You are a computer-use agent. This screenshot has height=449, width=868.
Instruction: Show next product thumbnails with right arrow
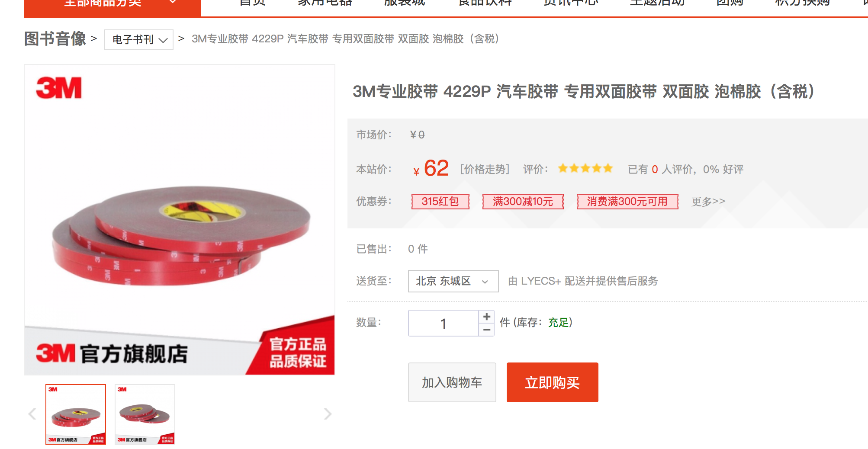pyautogui.click(x=328, y=414)
